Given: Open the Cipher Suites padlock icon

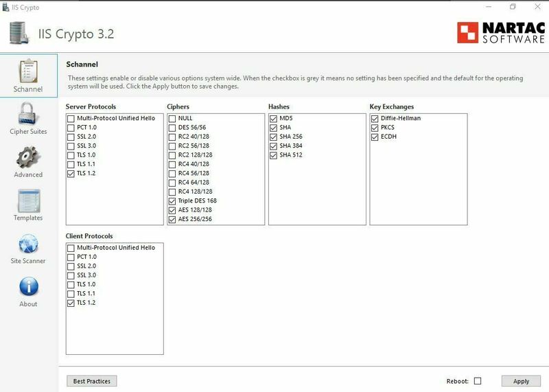Looking at the screenshot, I should click(x=27, y=113).
